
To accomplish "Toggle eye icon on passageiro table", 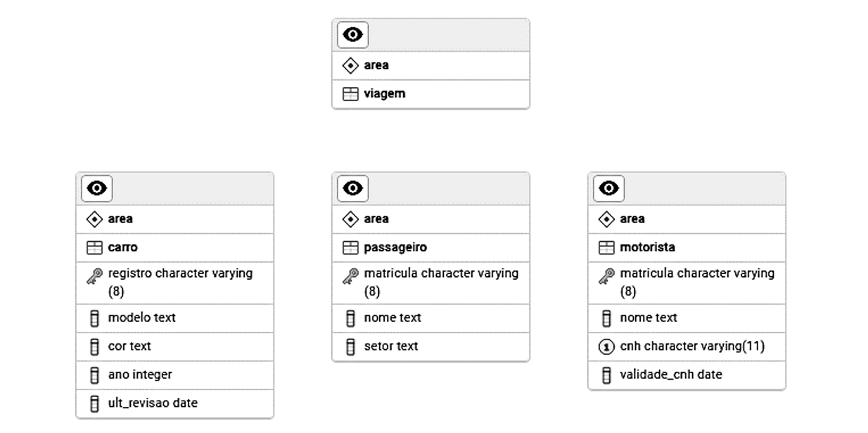I will point(352,188).
